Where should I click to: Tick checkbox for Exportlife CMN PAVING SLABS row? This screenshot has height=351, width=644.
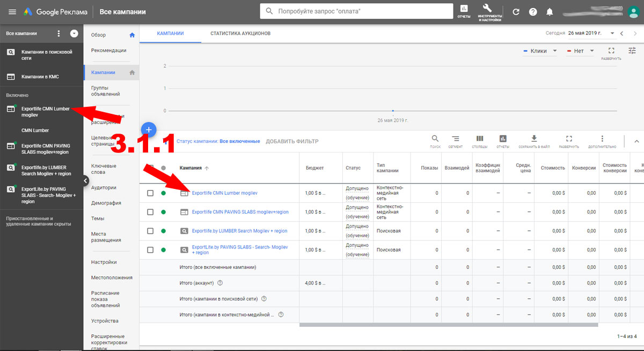tap(151, 212)
